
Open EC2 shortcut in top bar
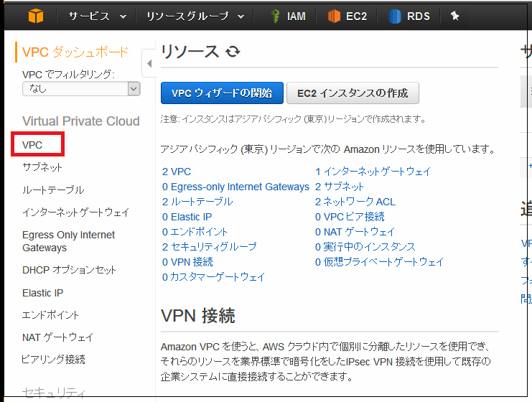tap(347, 16)
